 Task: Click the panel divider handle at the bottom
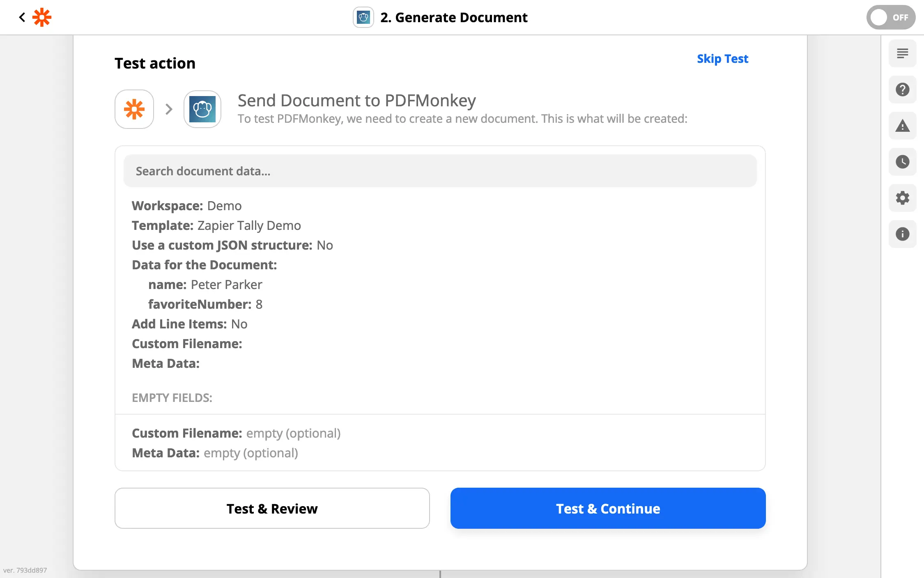[439, 574]
